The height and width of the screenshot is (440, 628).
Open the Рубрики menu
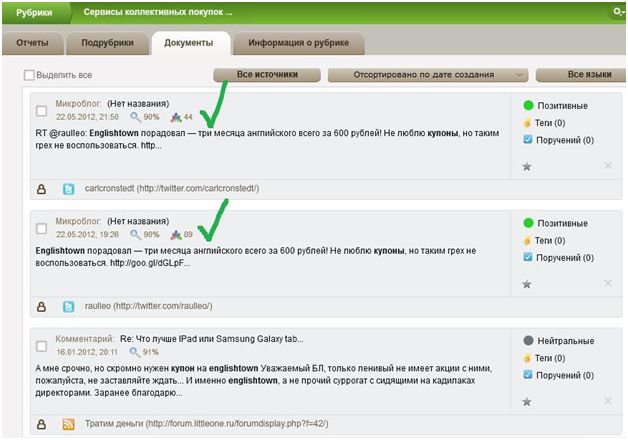pyautogui.click(x=34, y=12)
